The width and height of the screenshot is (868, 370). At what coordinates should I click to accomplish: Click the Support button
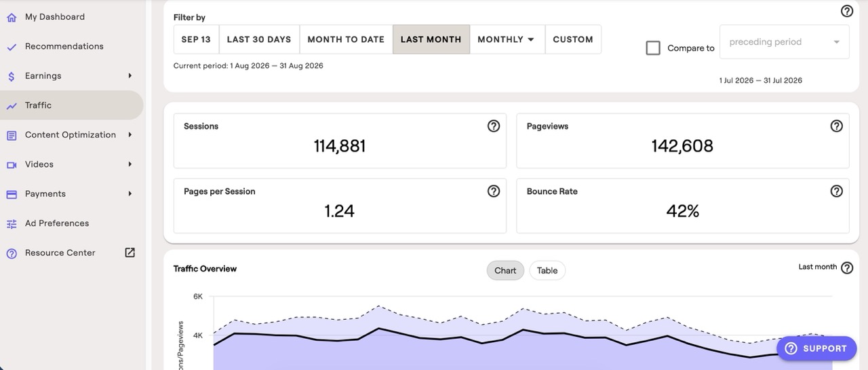pyautogui.click(x=816, y=348)
